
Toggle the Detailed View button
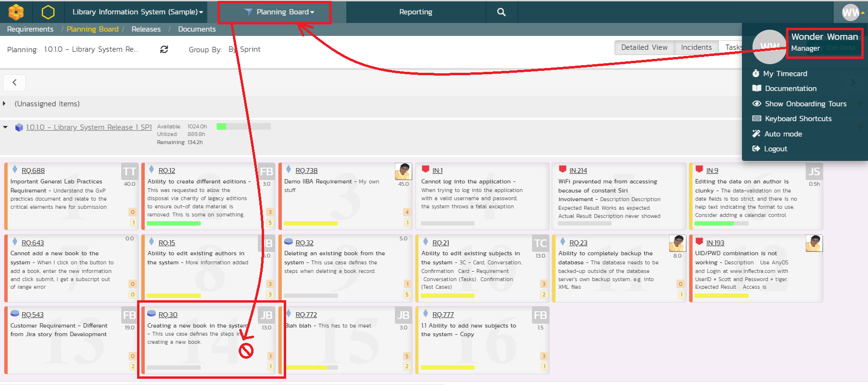pyautogui.click(x=644, y=47)
